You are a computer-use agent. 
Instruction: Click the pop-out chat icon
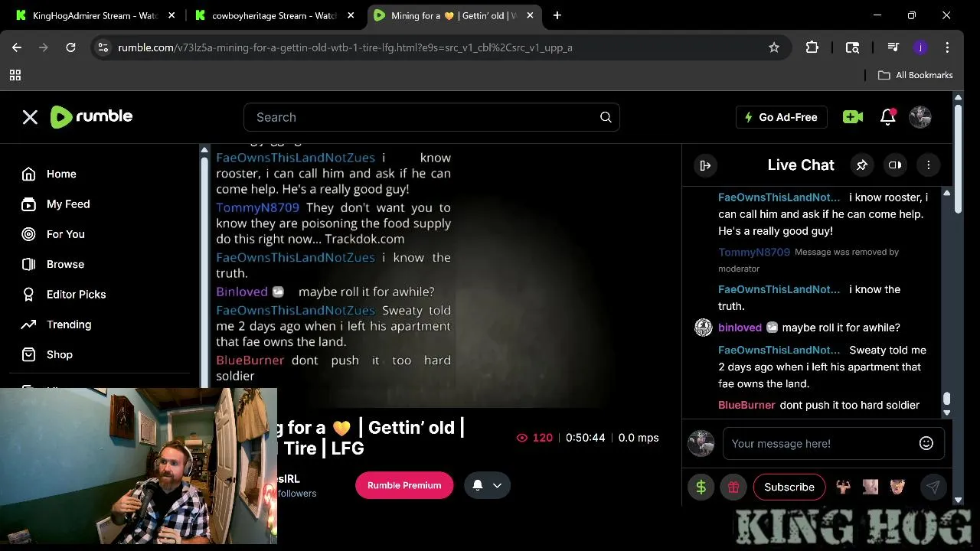point(894,165)
